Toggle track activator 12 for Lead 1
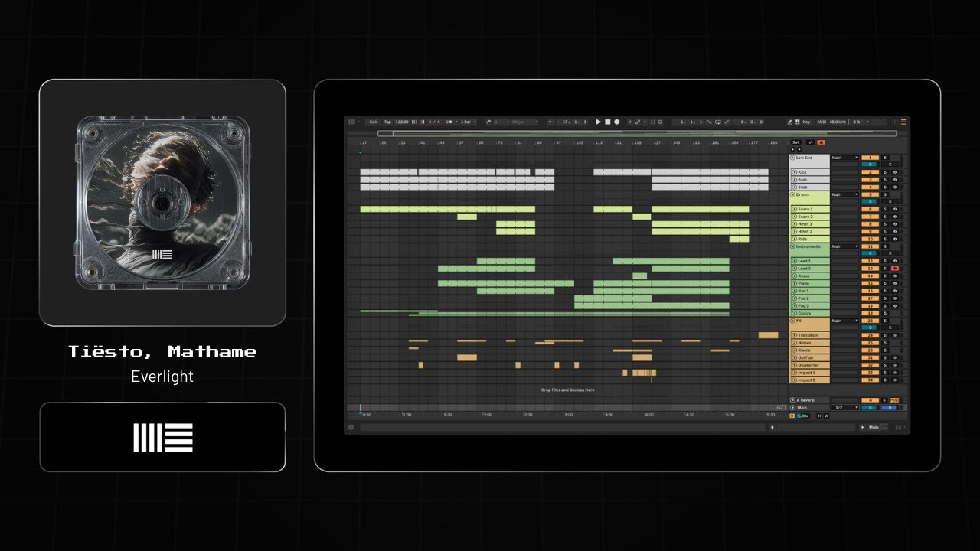This screenshot has height=551, width=980. pos(870,261)
